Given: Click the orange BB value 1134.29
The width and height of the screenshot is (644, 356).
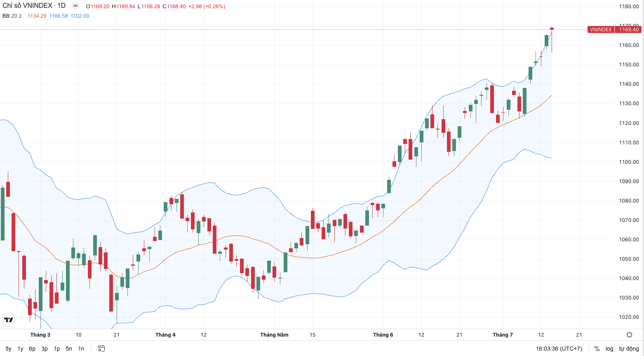Looking at the screenshot, I should pos(37,16).
